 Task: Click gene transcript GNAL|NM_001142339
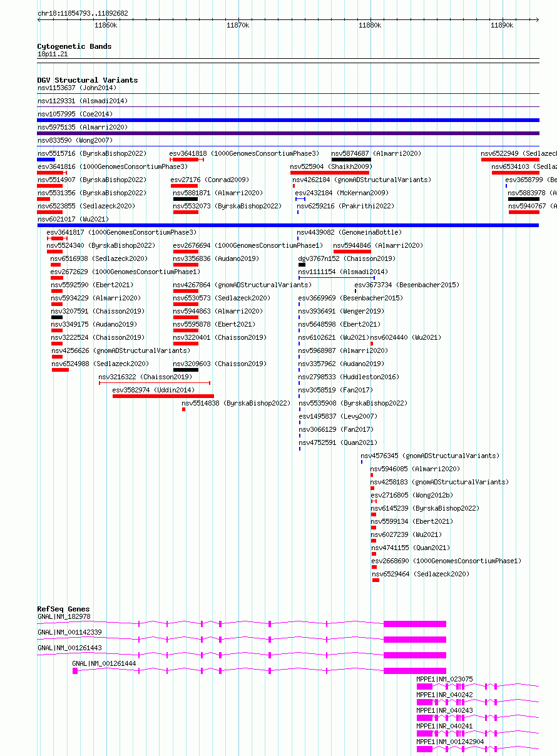coord(69,633)
